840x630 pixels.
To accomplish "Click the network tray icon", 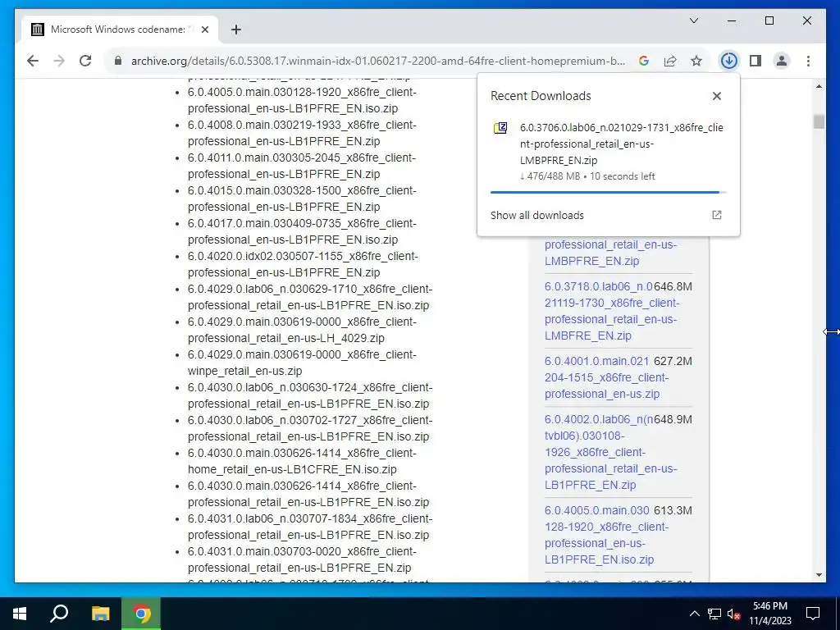I will pyautogui.click(x=714, y=614).
